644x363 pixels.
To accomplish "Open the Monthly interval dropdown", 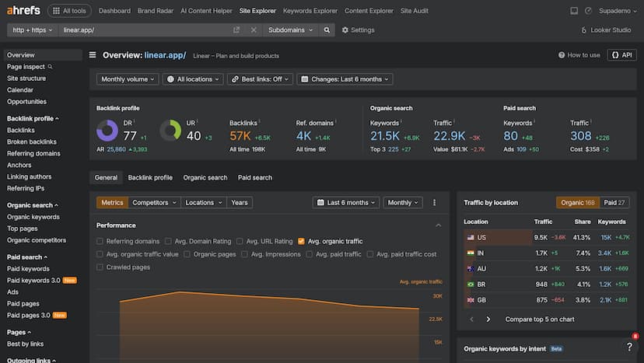I will 403,202.
